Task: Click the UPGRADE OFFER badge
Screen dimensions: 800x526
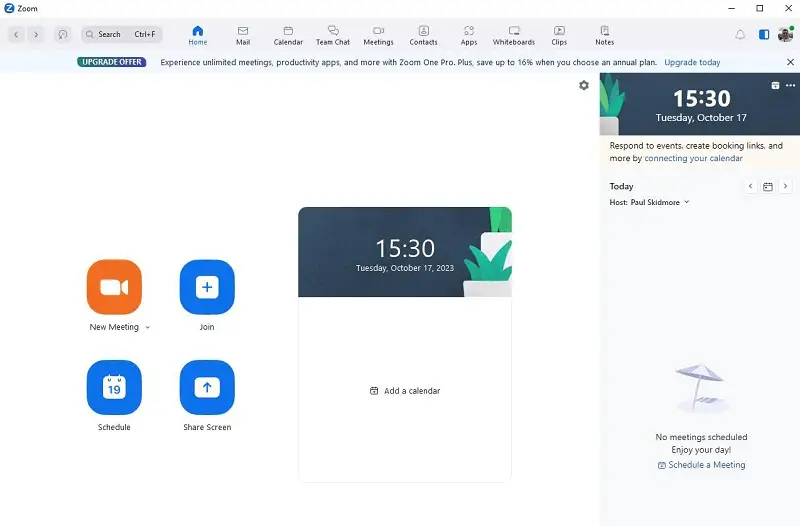Action: pos(112,62)
